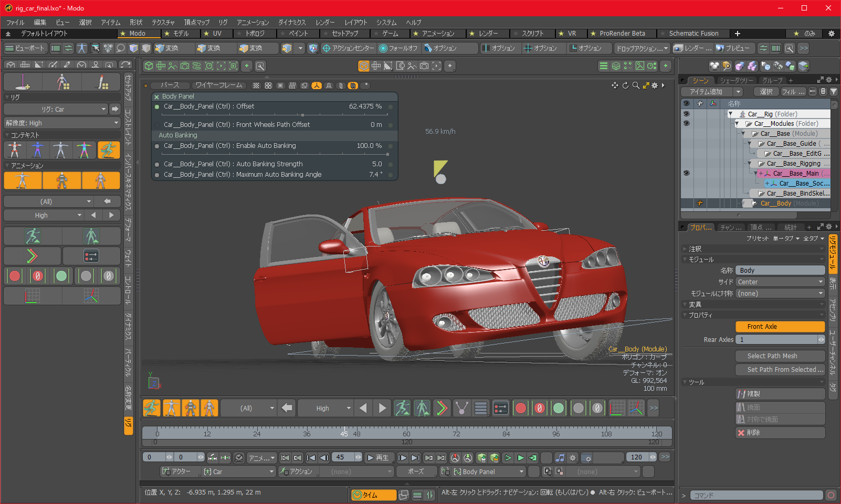841x504 pixels.
Task: Click the 再生 play button
Action: [x=378, y=457]
